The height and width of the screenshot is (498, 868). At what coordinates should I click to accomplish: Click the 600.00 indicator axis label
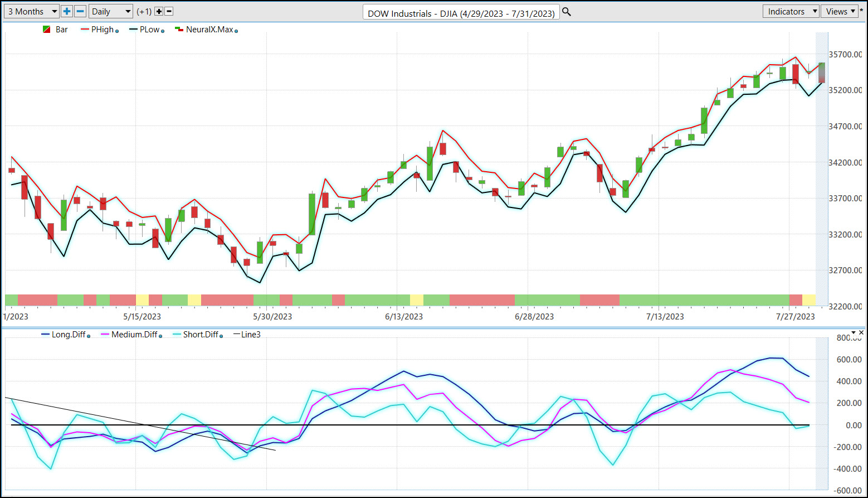[x=849, y=360]
